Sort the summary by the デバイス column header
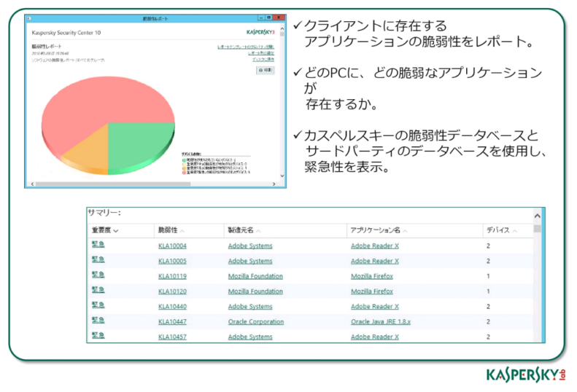Viewport: 577px width, 392px height. click(501, 230)
